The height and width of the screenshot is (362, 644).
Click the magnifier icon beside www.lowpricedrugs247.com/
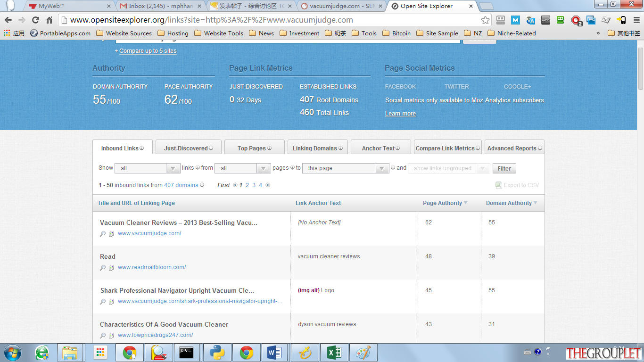103,336
